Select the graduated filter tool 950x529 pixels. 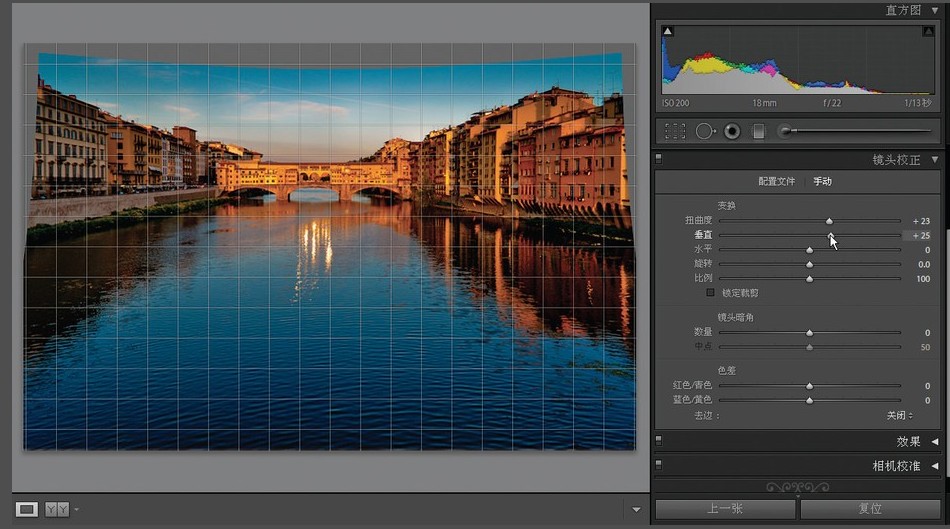(759, 131)
